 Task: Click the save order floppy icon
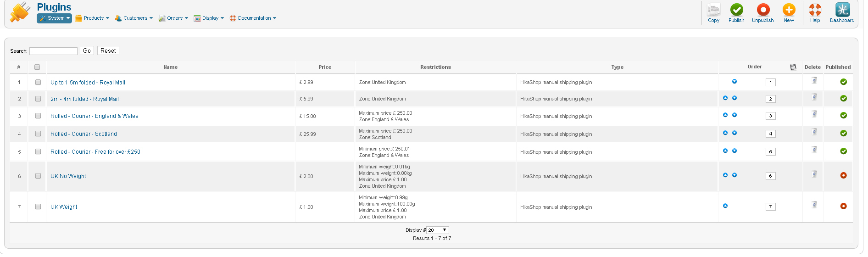pyautogui.click(x=793, y=67)
